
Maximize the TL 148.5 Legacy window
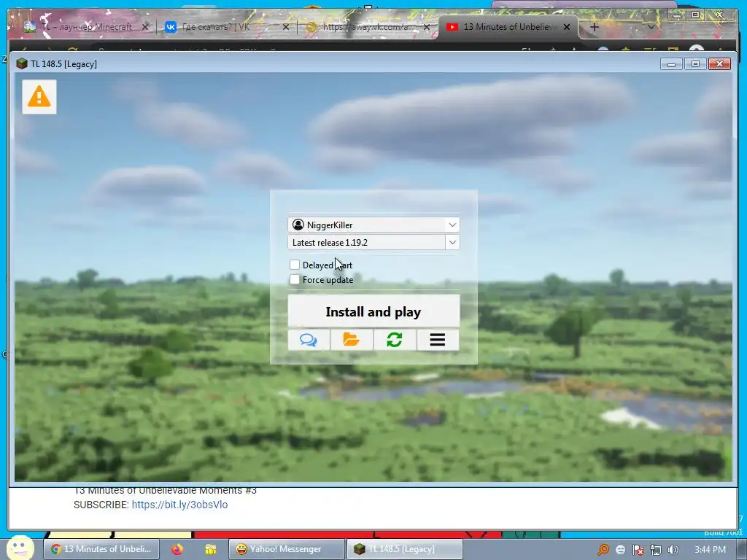(x=695, y=64)
